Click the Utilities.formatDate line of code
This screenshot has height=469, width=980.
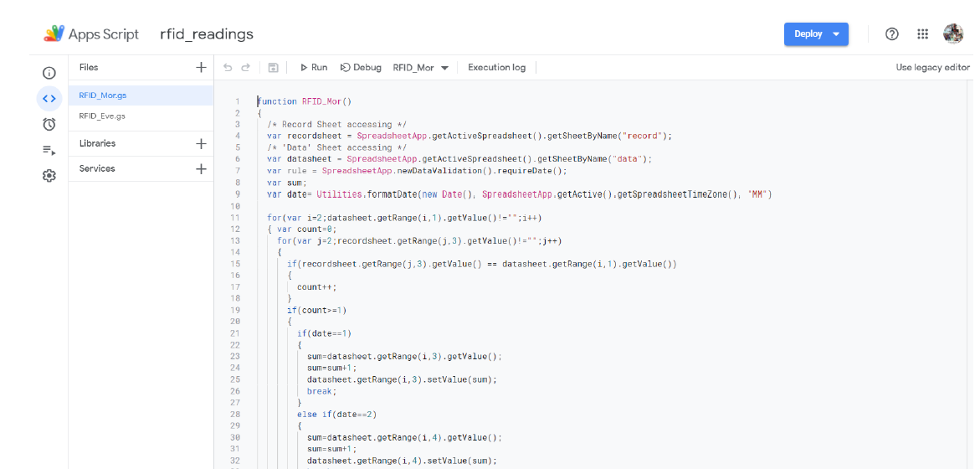(x=520, y=194)
